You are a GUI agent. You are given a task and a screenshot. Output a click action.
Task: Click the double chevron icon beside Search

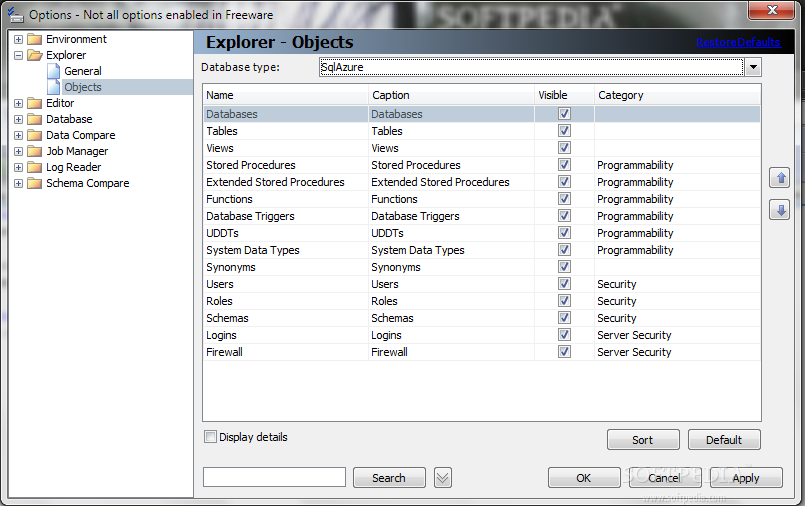coord(443,478)
